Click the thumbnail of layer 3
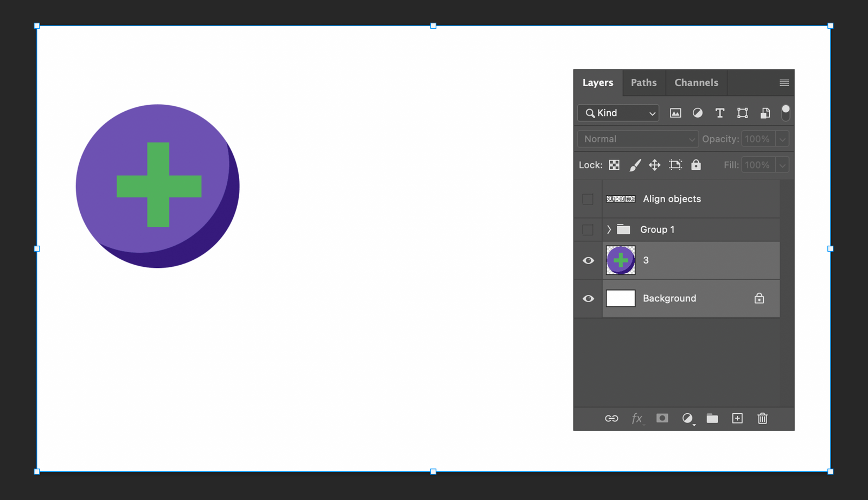868x500 pixels. click(x=620, y=260)
